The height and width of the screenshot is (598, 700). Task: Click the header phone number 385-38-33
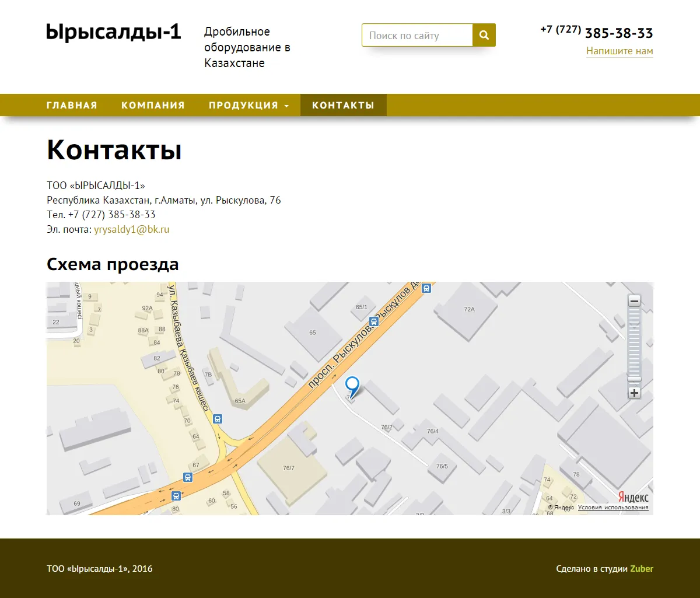point(619,33)
